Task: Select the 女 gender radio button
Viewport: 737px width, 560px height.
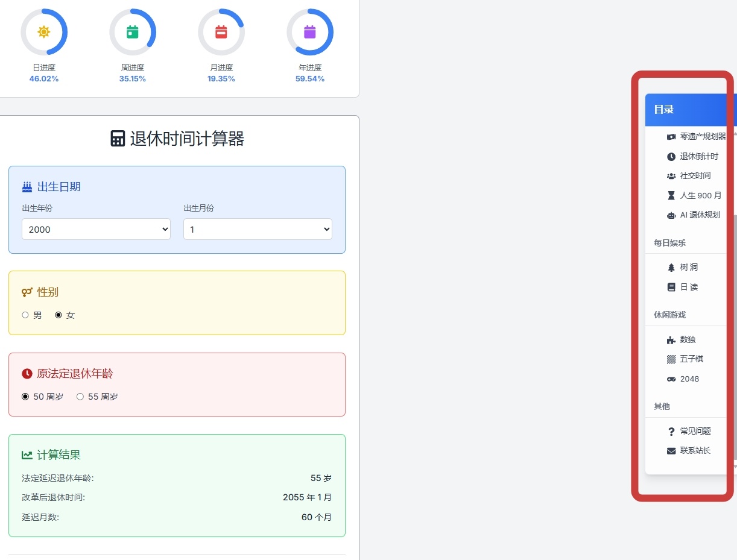Action: click(59, 315)
